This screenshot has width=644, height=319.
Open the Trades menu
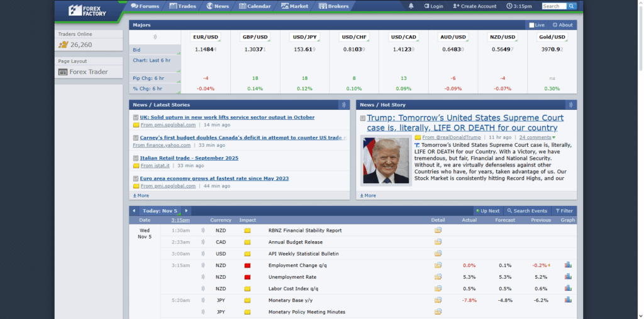[183, 6]
